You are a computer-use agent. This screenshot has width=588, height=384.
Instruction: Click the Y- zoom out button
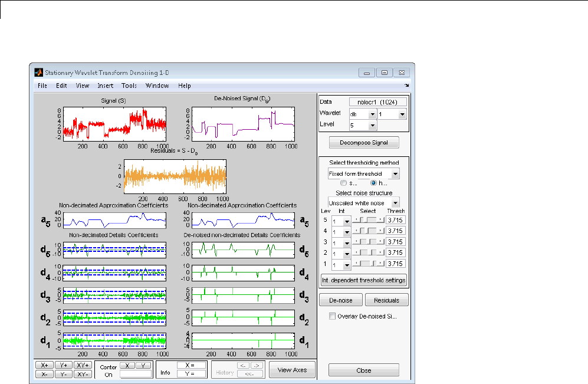click(x=63, y=374)
